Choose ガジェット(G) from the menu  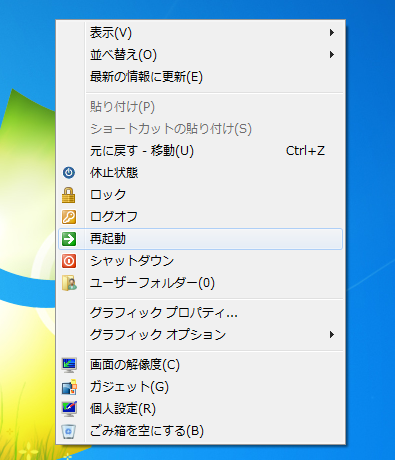pyautogui.click(x=200, y=387)
